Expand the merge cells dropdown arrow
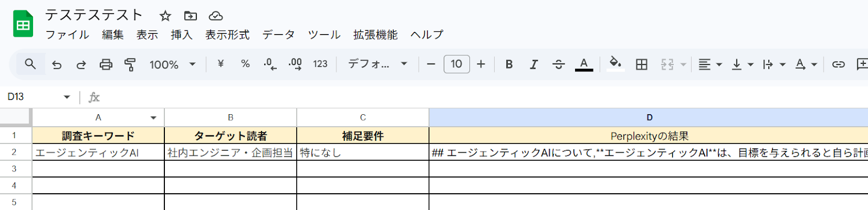 click(x=684, y=64)
